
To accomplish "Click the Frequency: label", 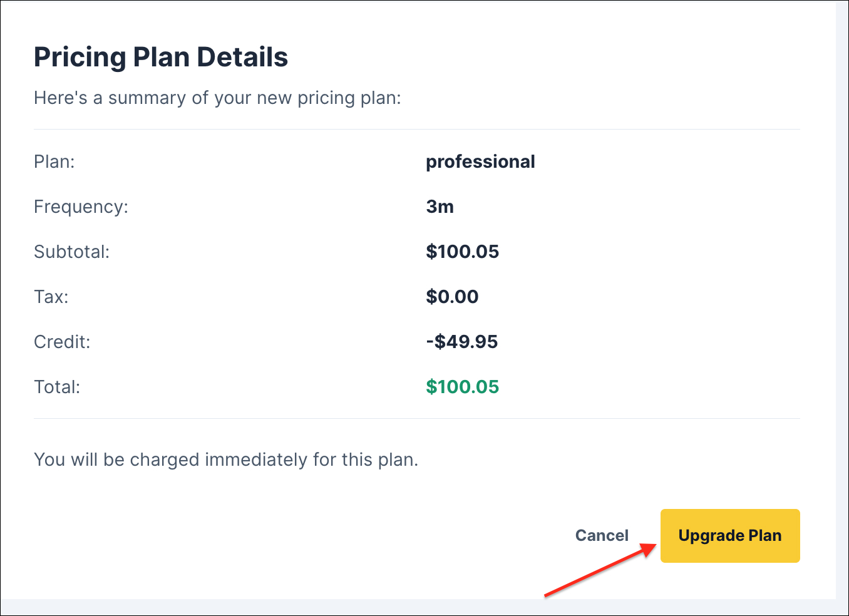I will [x=81, y=207].
